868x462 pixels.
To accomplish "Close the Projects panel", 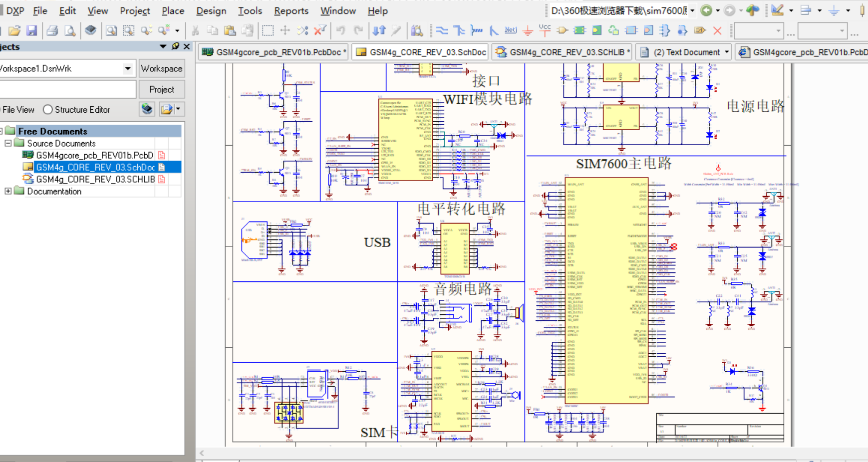I will 187,46.
